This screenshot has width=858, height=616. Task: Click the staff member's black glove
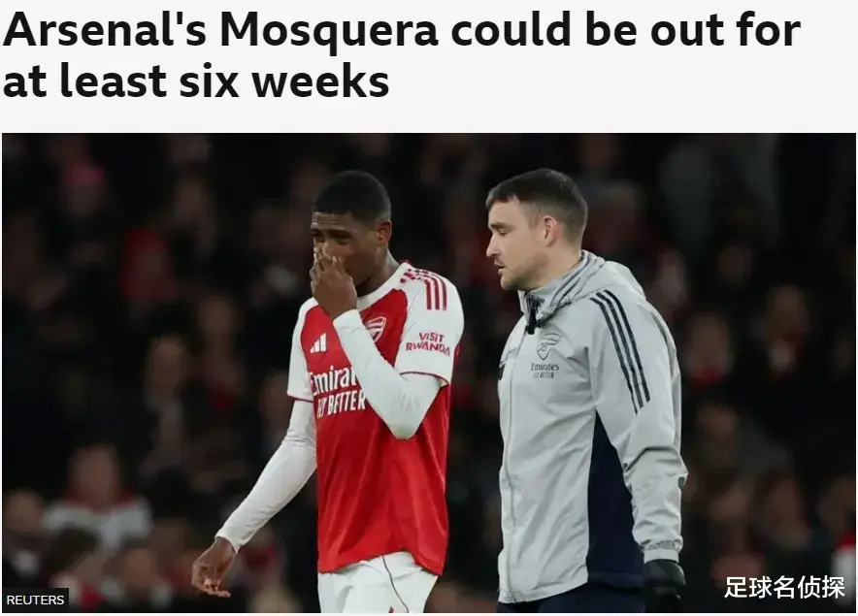point(664,583)
